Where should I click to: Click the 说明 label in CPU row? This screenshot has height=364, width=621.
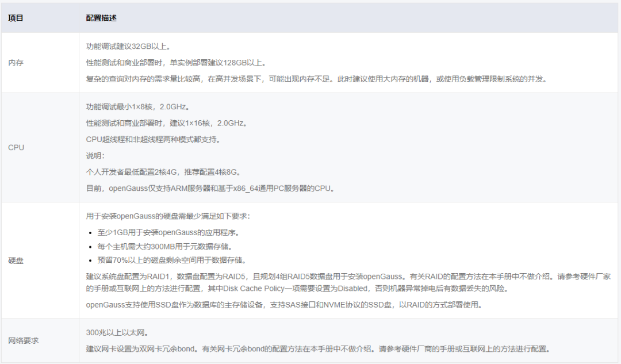(95, 156)
